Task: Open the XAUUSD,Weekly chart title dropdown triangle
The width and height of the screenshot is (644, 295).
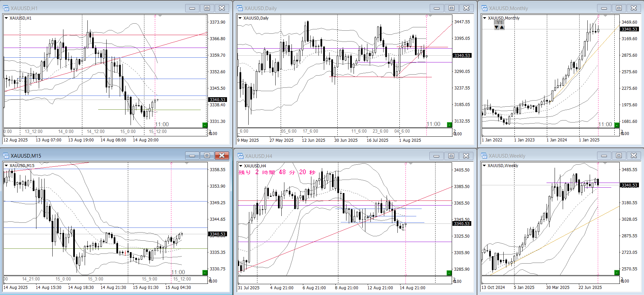Action: (484, 166)
